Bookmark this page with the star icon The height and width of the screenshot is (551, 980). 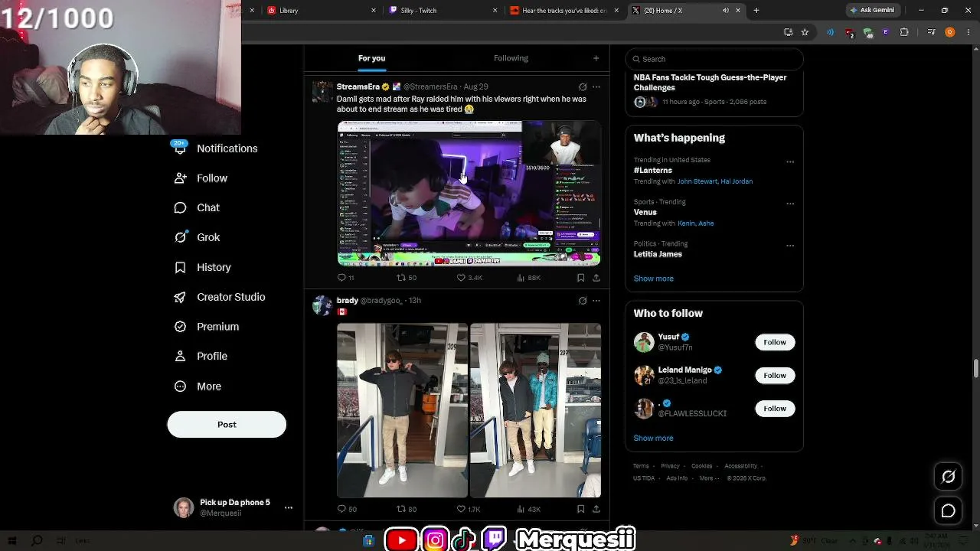click(x=805, y=32)
